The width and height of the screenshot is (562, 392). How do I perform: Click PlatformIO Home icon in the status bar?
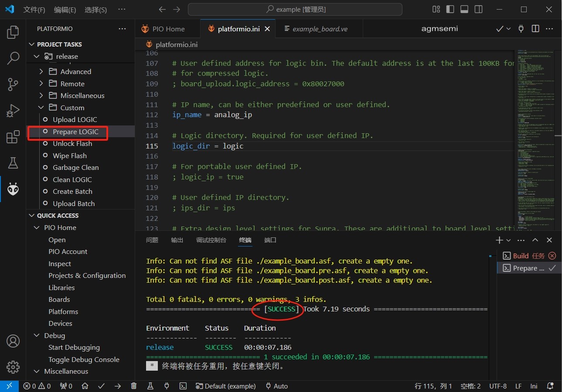coord(85,386)
